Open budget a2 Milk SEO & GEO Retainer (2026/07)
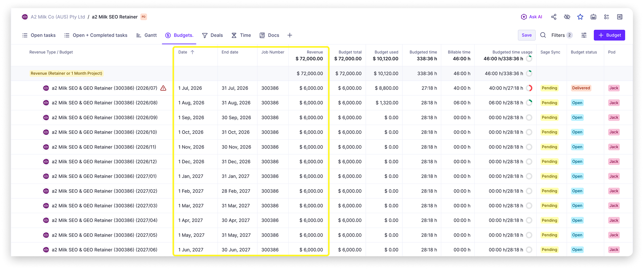The height and width of the screenshot is (270, 644). click(x=104, y=88)
